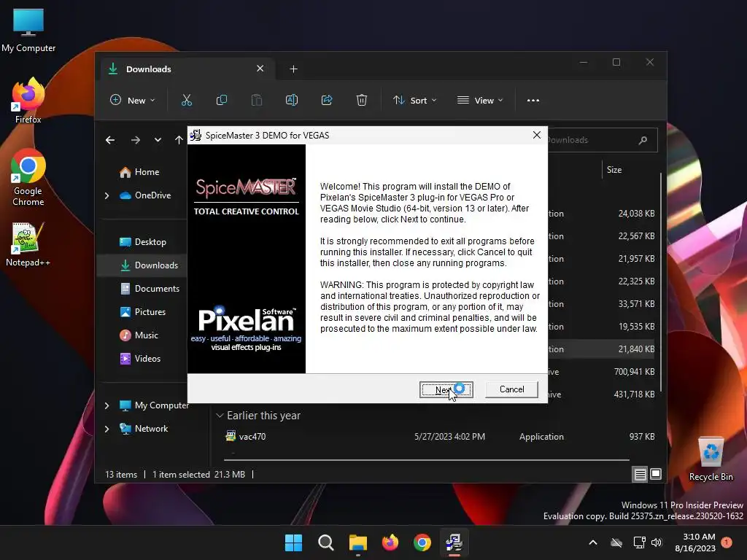The height and width of the screenshot is (560, 747).
Task: Click the Explorer horizontal scrollbar
Action: coord(427,460)
